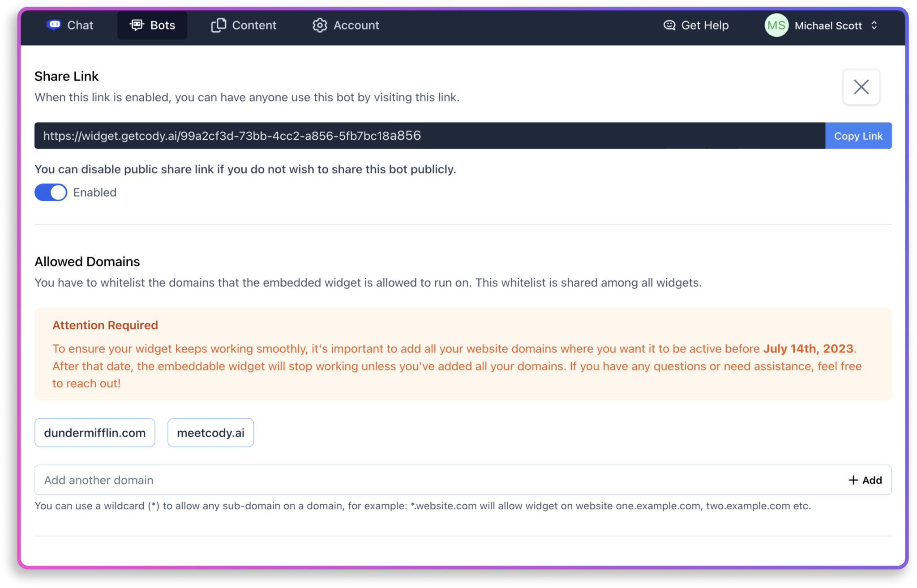Click the Get Help smiley icon
Screen dimensions: 917x588
click(669, 25)
